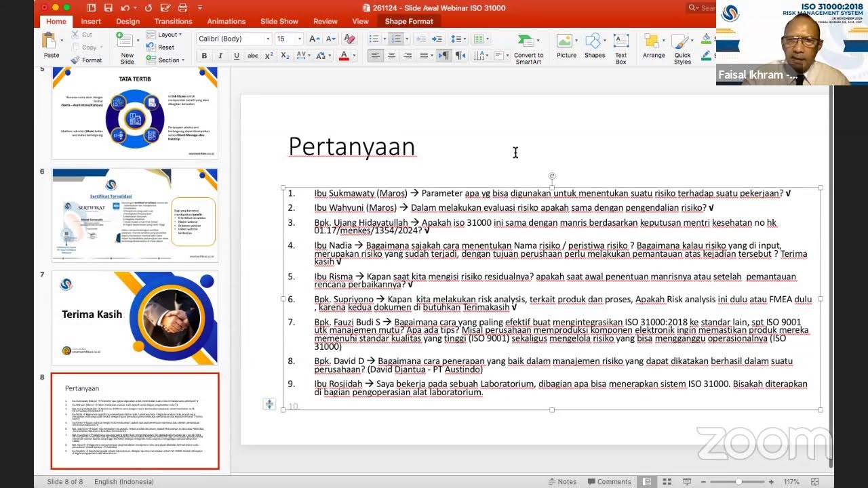Align text right

coord(408,56)
